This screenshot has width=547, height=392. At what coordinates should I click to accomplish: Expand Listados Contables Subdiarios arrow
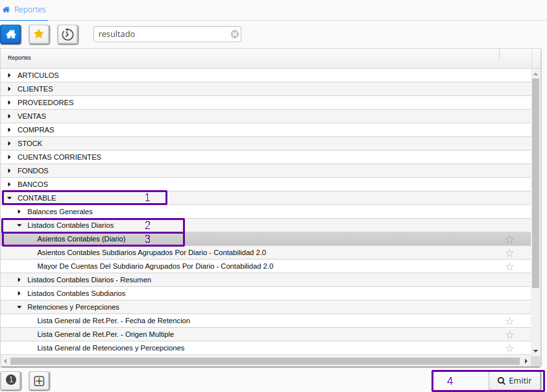tap(19, 293)
